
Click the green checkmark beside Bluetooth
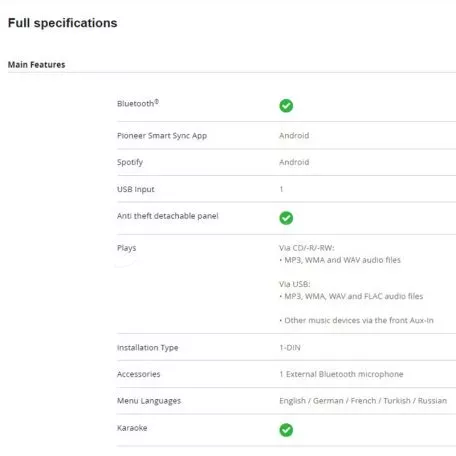point(286,106)
